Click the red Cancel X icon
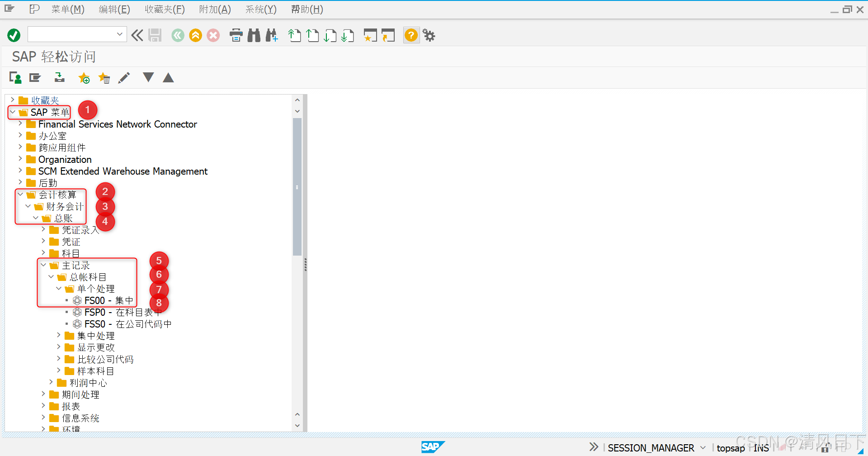 [x=213, y=35]
